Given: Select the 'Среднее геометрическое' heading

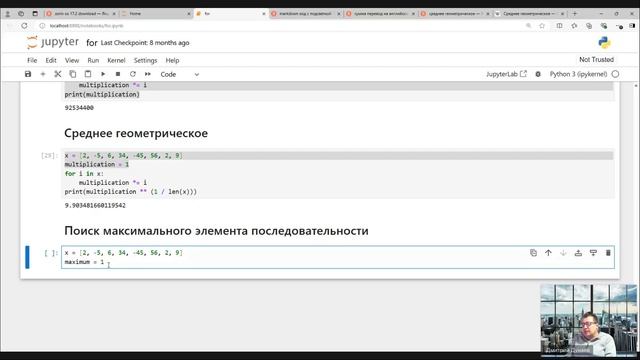Looking at the screenshot, I should click(x=136, y=133).
